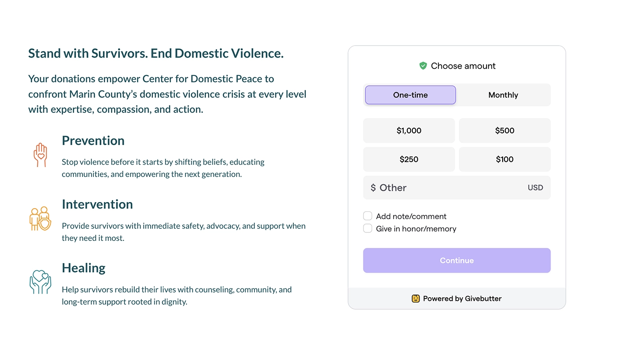
Task: Enable the Add note/comment checkbox
Action: (x=368, y=215)
